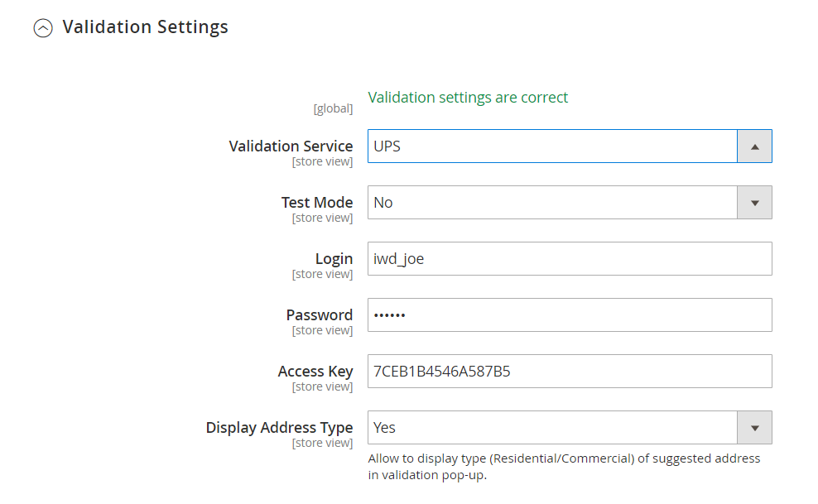Click the Validation settings are correct message
Viewport: 818px width, 504px height.
(x=468, y=98)
